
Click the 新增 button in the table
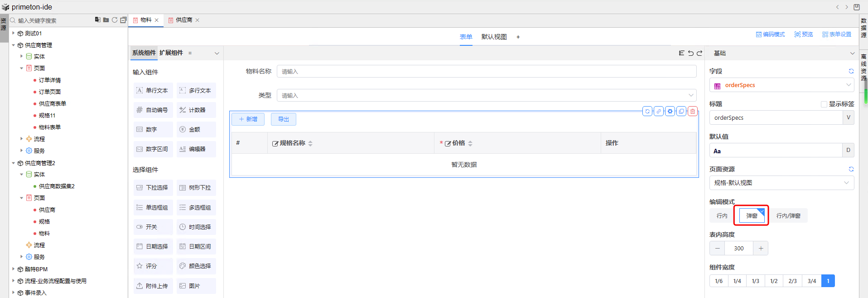point(248,119)
